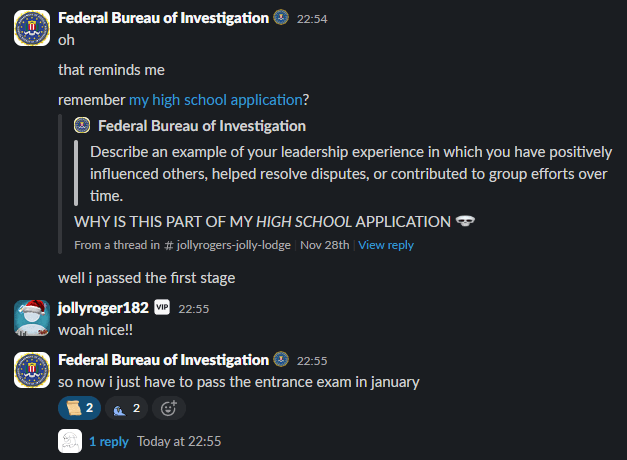Expand the 1 reply thread
The height and width of the screenshot is (460, 627).
point(108,441)
